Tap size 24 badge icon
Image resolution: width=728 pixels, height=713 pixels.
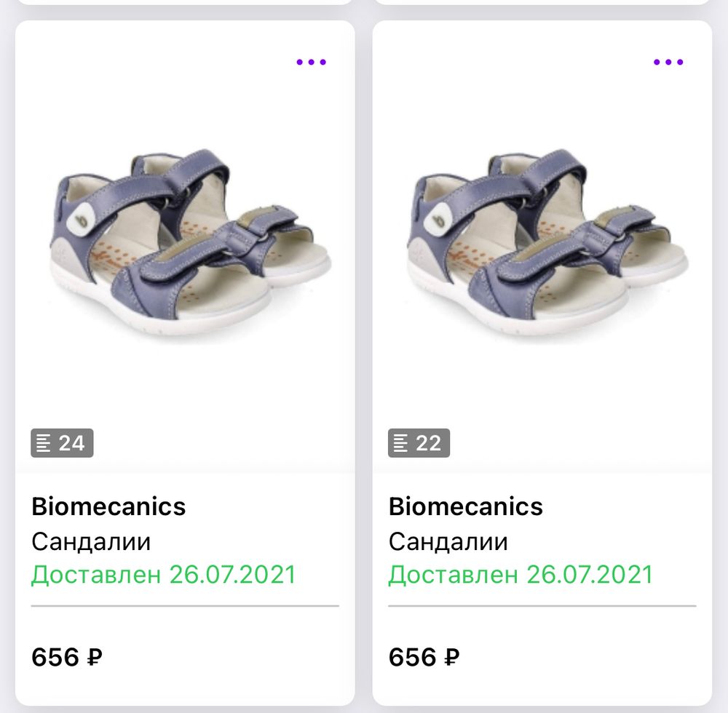click(x=62, y=443)
